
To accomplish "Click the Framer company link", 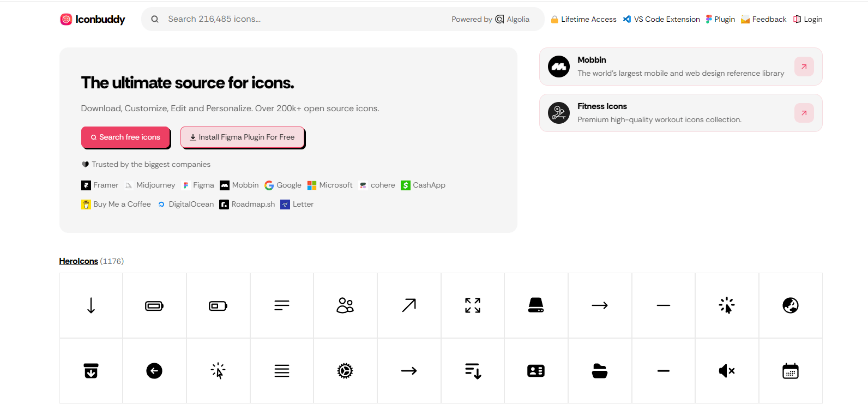I will coord(100,185).
